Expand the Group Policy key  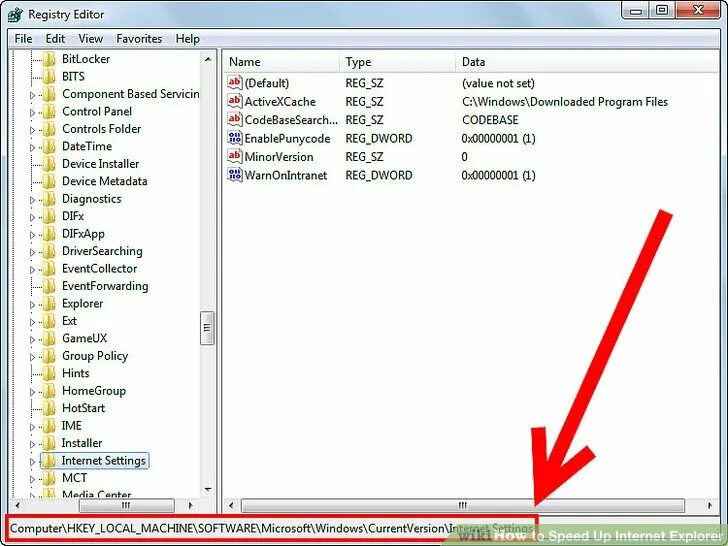(x=32, y=357)
